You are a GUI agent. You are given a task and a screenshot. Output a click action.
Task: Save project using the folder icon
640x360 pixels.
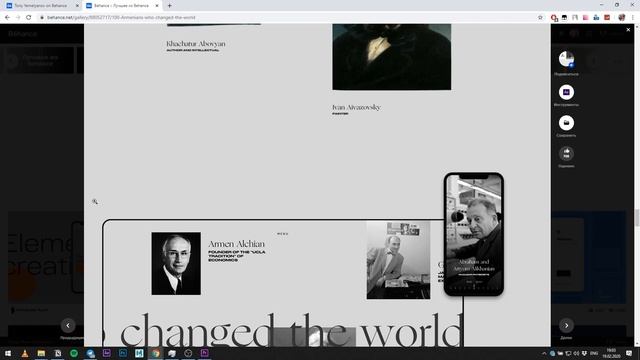[566, 123]
